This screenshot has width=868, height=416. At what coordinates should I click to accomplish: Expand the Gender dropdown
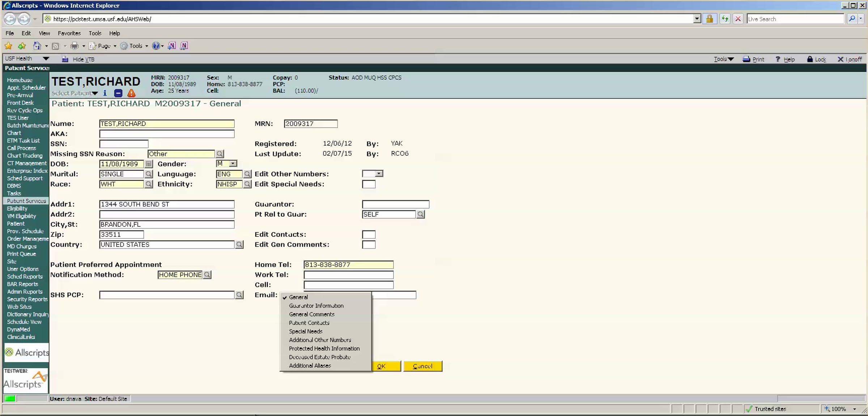coord(233,164)
